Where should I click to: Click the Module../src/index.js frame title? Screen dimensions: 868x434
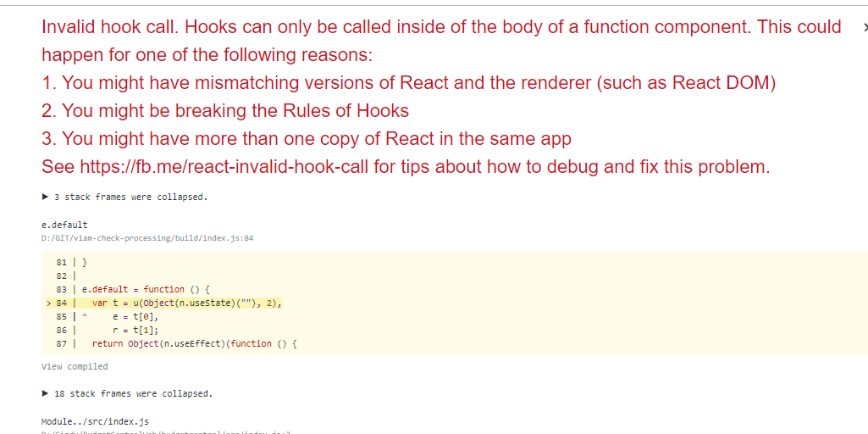tap(95, 421)
